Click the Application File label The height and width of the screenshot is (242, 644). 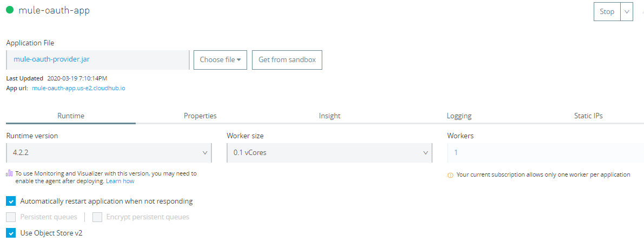pos(30,43)
